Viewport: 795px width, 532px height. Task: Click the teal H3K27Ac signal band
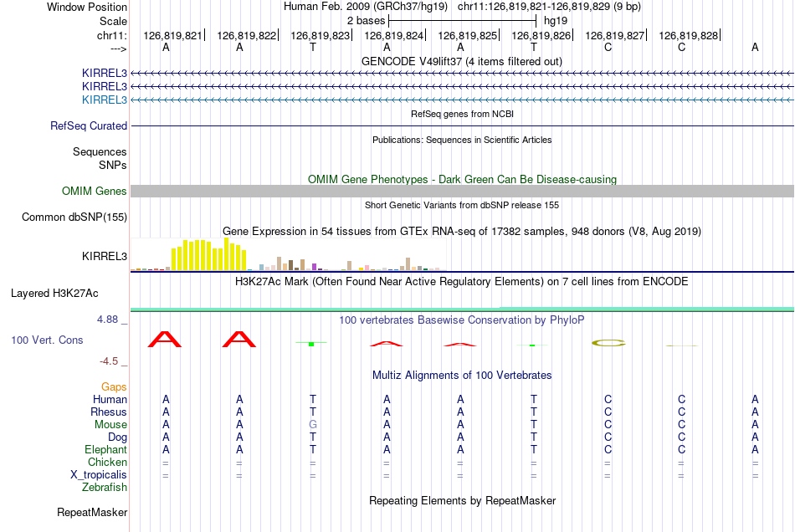click(x=462, y=309)
